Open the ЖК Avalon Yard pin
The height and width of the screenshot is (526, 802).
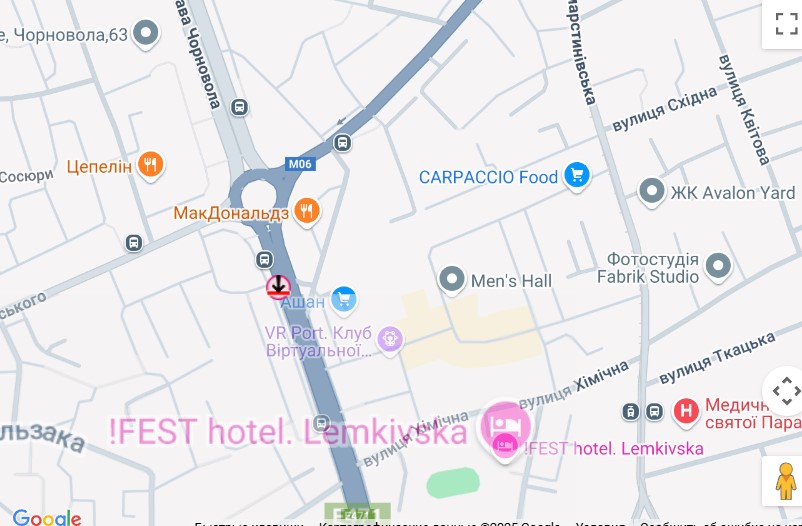652,191
